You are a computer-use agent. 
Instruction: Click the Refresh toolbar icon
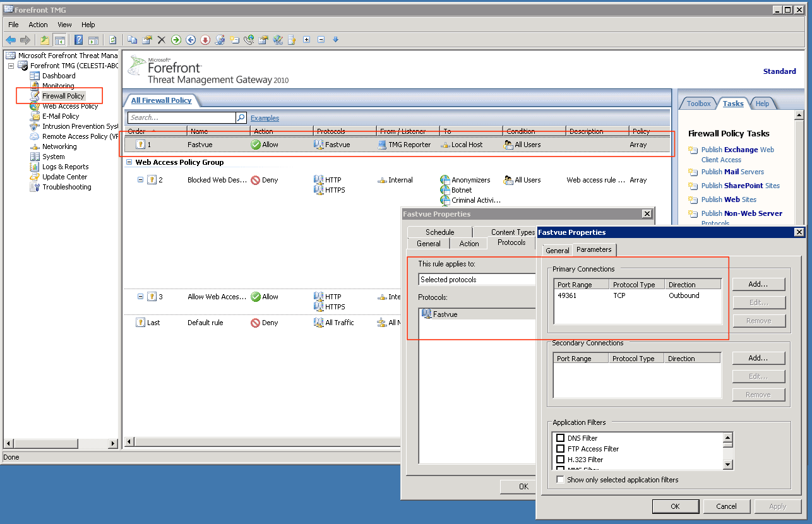coord(112,40)
